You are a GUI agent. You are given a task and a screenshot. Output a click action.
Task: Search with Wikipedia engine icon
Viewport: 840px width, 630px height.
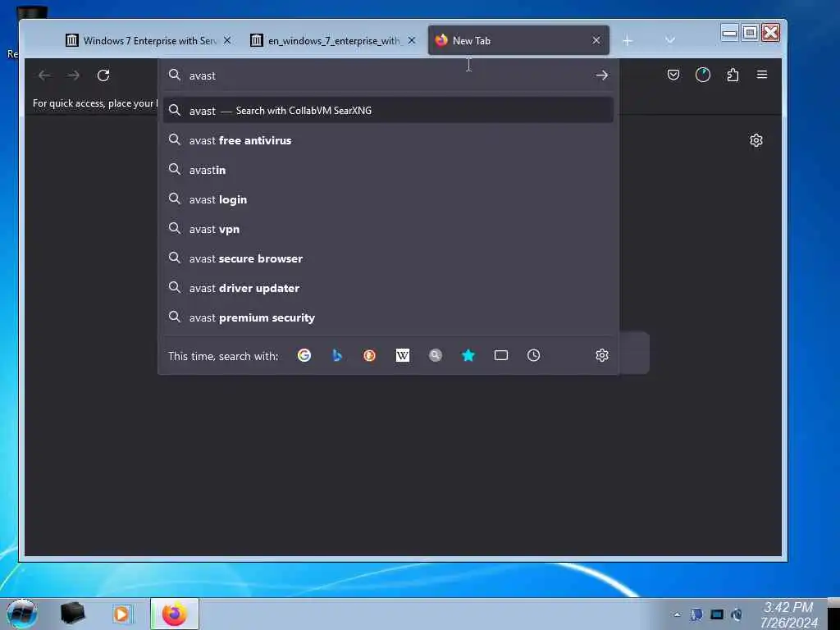pyautogui.click(x=402, y=355)
